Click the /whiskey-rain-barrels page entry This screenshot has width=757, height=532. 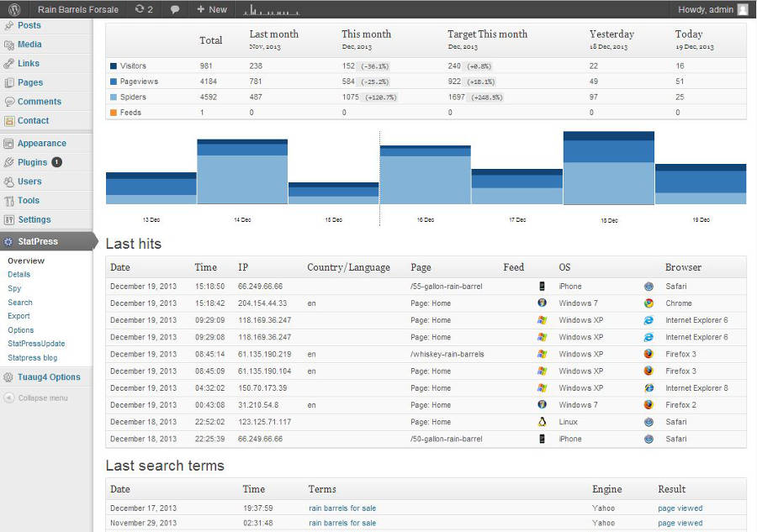click(447, 354)
